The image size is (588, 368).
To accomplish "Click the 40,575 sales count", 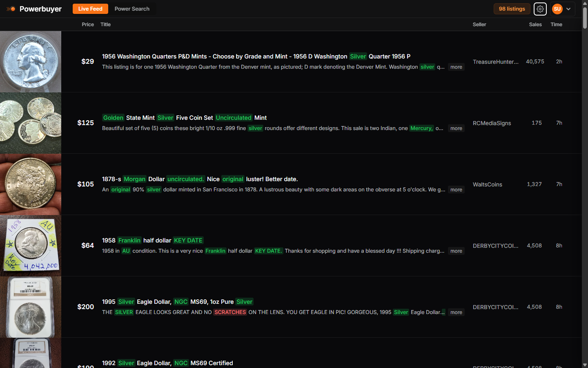I will click(535, 61).
